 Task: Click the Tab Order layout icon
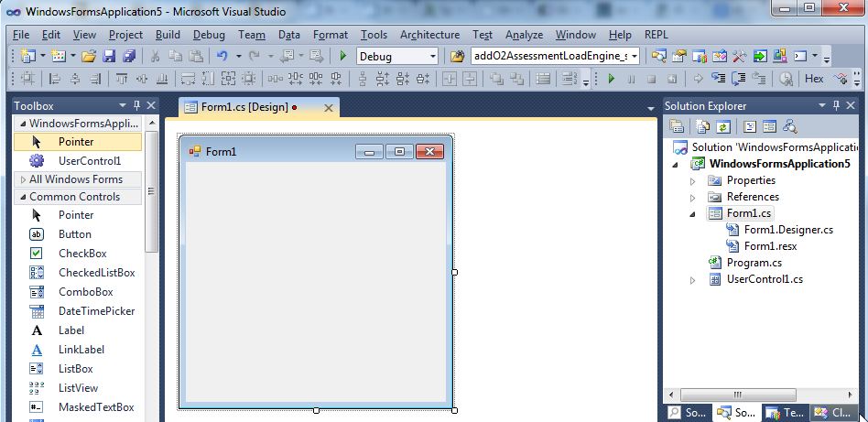570,79
